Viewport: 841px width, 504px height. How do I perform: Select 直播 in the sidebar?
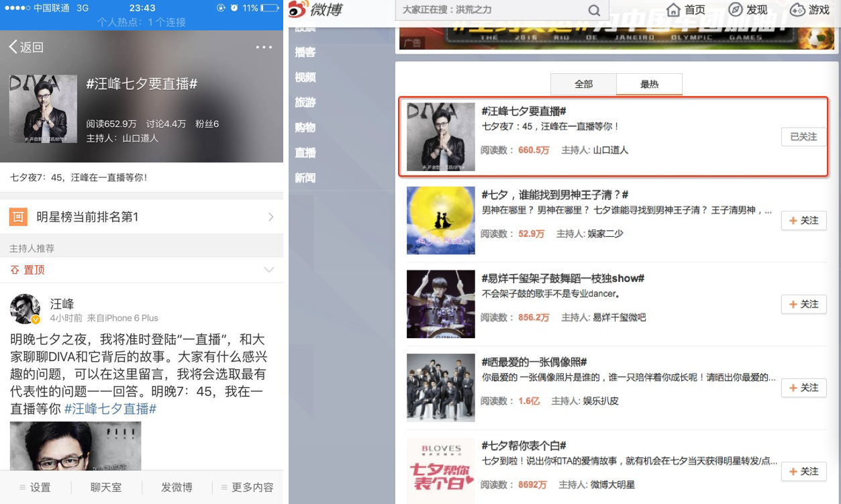[x=305, y=153]
